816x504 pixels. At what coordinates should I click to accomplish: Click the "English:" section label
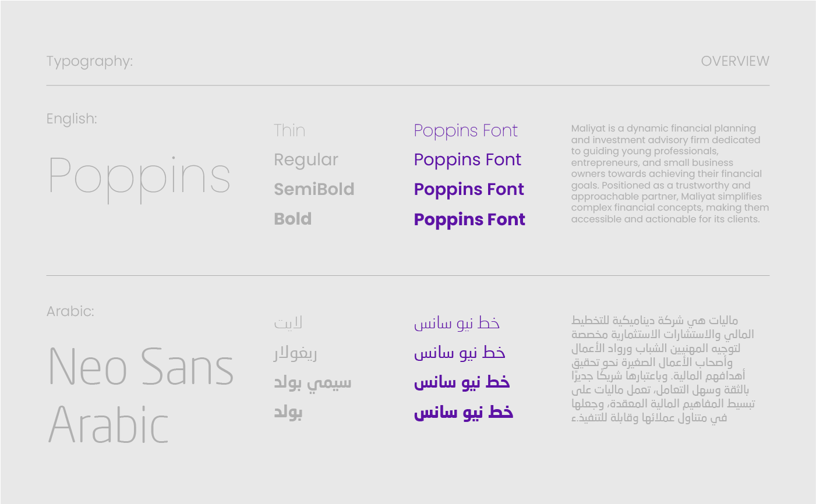(72, 119)
